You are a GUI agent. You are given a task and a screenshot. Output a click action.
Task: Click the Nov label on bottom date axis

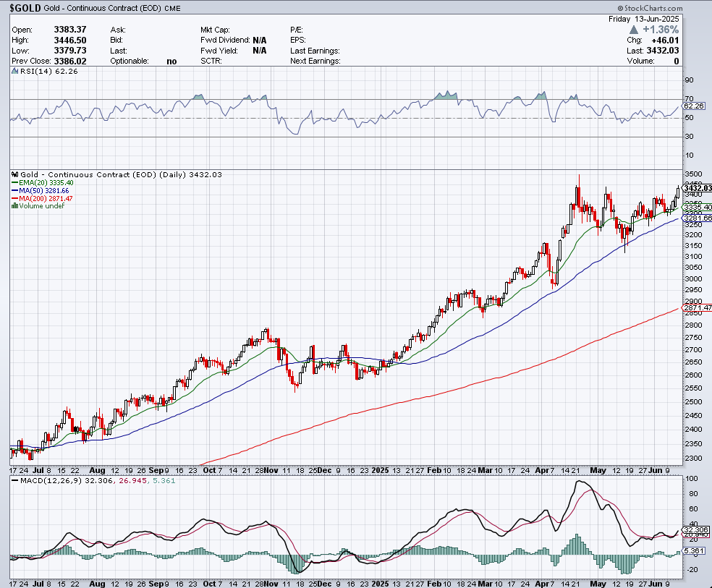click(271, 583)
